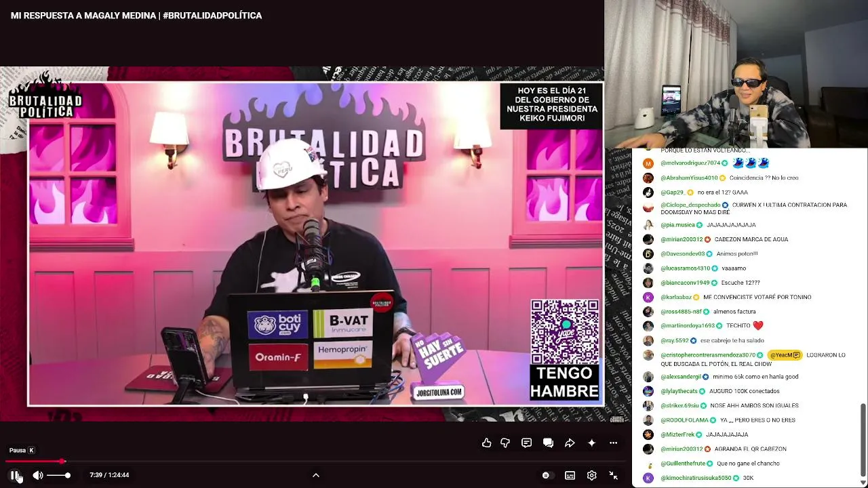
Task: Click chat username @martinordoya1693
Action: tap(688, 326)
